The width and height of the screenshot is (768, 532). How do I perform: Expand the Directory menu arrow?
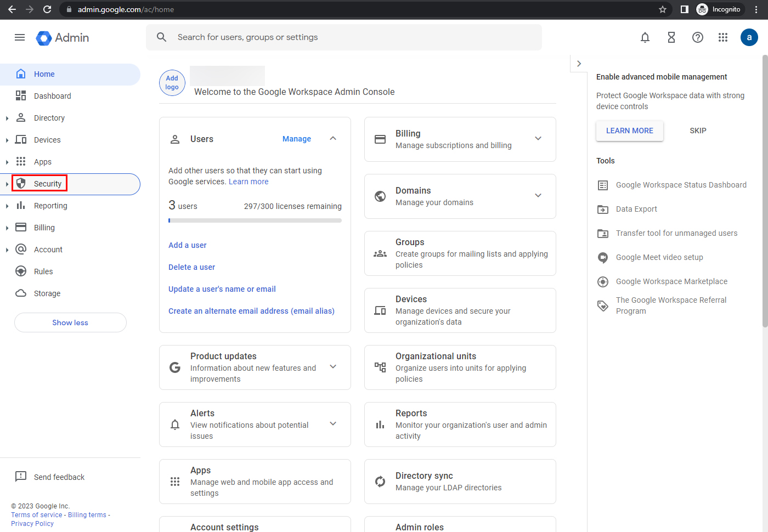click(x=7, y=118)
